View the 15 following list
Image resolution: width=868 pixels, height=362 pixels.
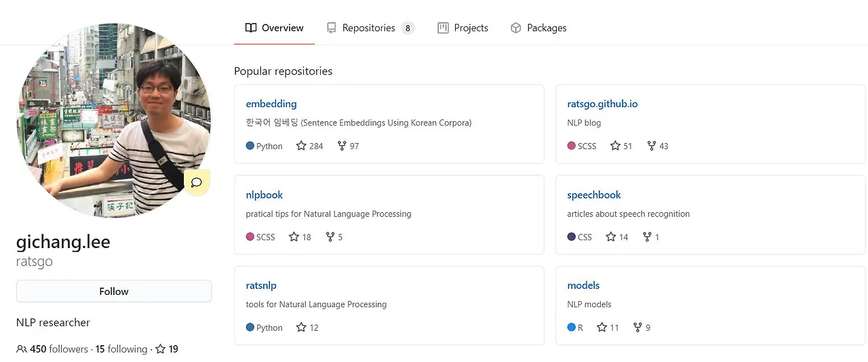point(121,349)
